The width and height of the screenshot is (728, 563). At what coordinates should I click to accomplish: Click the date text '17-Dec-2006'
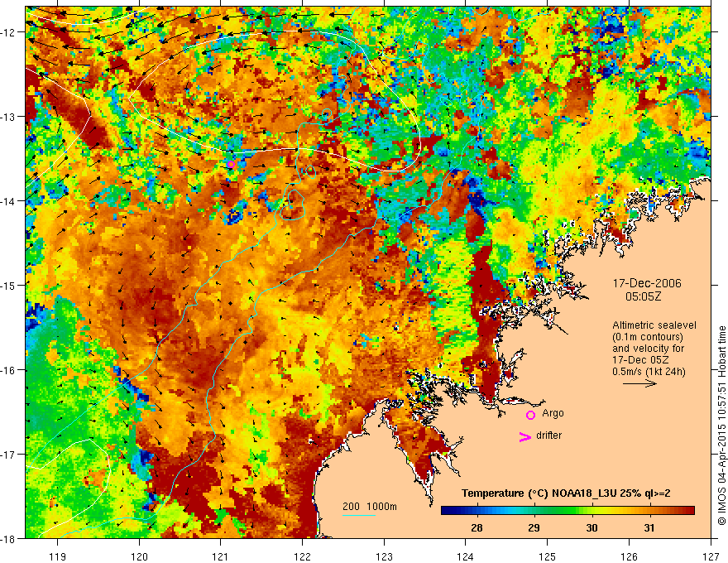tap(647, 283)
